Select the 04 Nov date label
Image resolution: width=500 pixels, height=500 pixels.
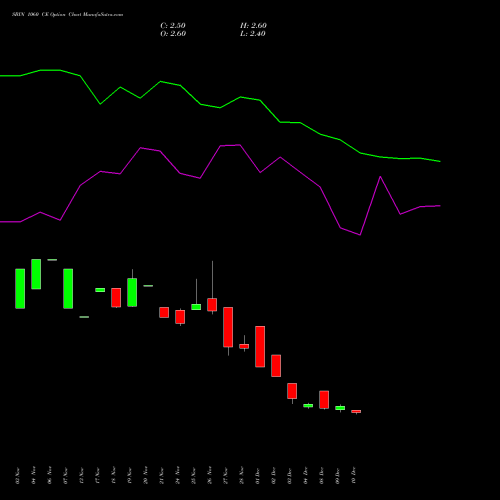point(34,475)
